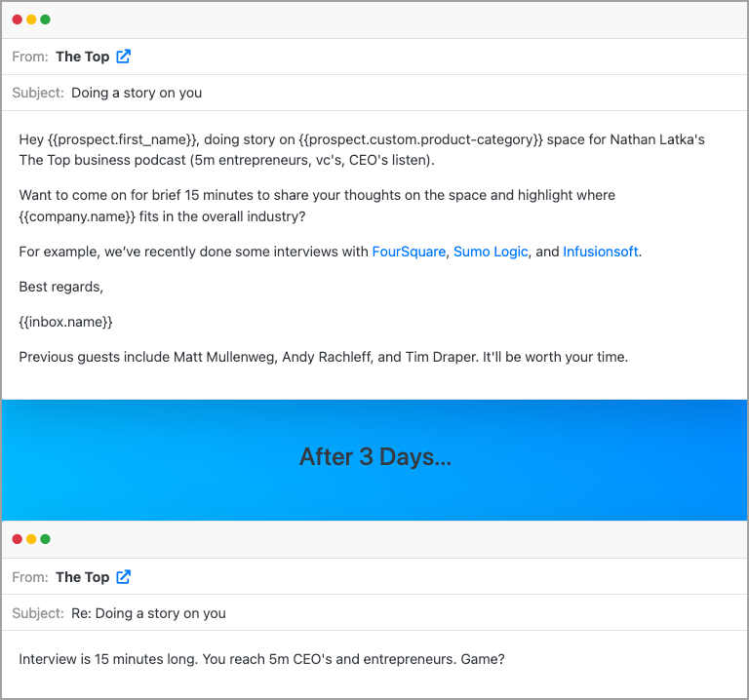Open the Sumo Logic interview link
This screenshot has height=700, width=749.
point(491,252)
